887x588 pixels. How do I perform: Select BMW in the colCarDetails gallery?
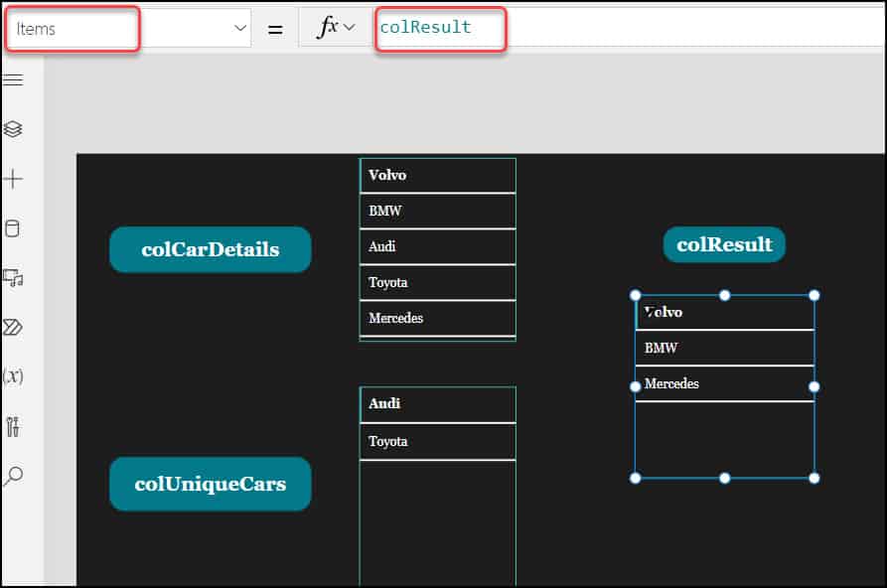[437, 212]
